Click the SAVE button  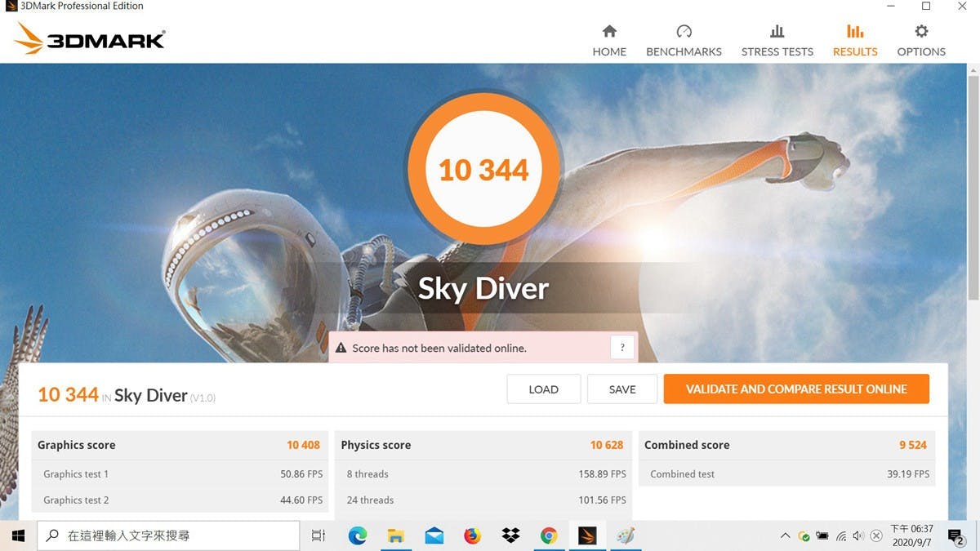[x=622, y=389]
